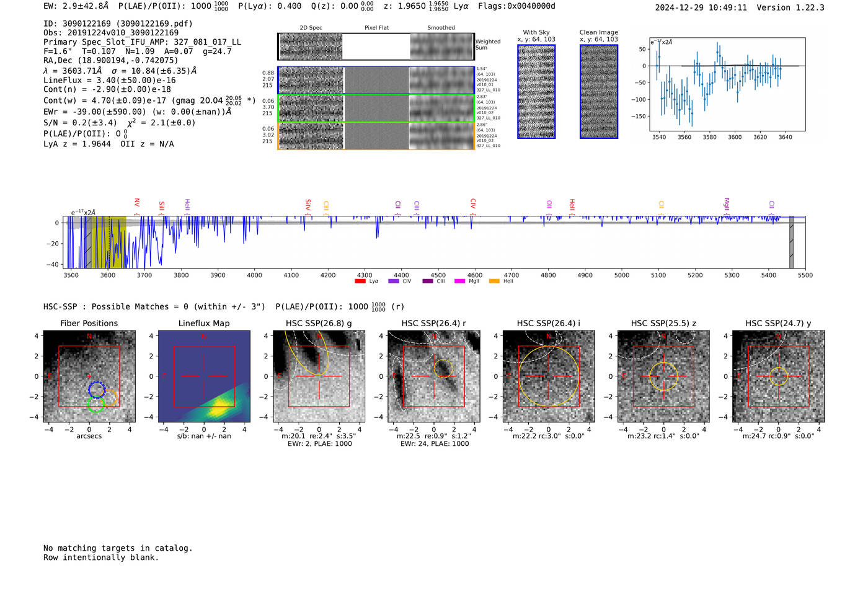Click the CIV purple legend swatch
Image resolution: width=868 pixels, height=591 pixels.
click(394, 281)
